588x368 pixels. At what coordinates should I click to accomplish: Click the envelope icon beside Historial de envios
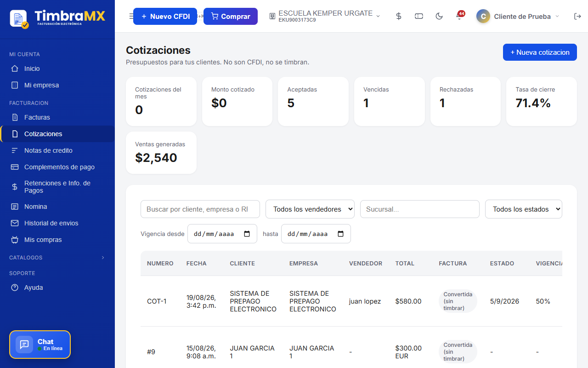click(x=15, y=223)
